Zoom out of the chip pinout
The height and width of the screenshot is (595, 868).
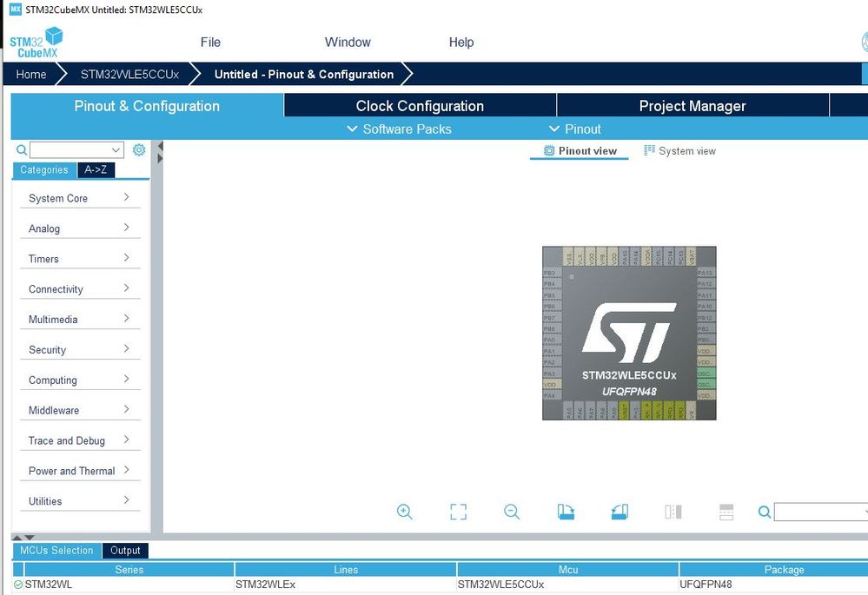(x=512, y=512)
